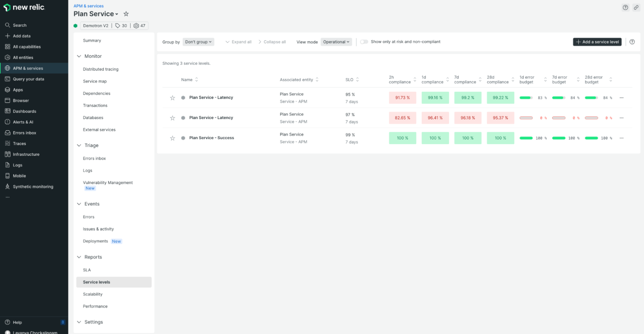
Task: Copy the permalink using the link icon
Action: pyautogui.click(x=636, y=7)
